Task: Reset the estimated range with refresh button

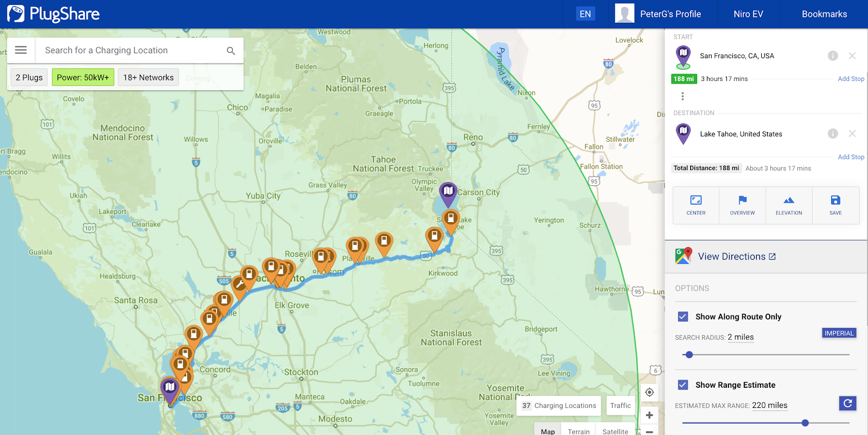Action: click(x=847, y=403)
